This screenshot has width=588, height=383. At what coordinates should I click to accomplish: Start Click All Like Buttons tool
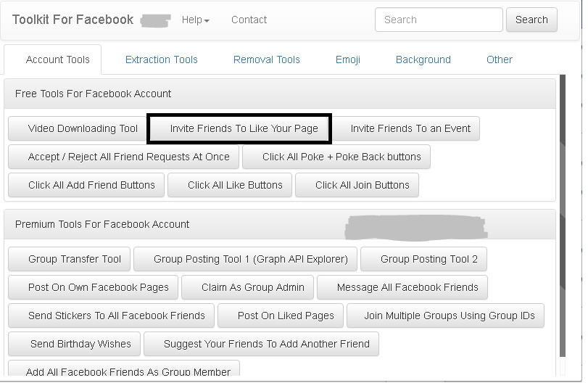point(230,185)
